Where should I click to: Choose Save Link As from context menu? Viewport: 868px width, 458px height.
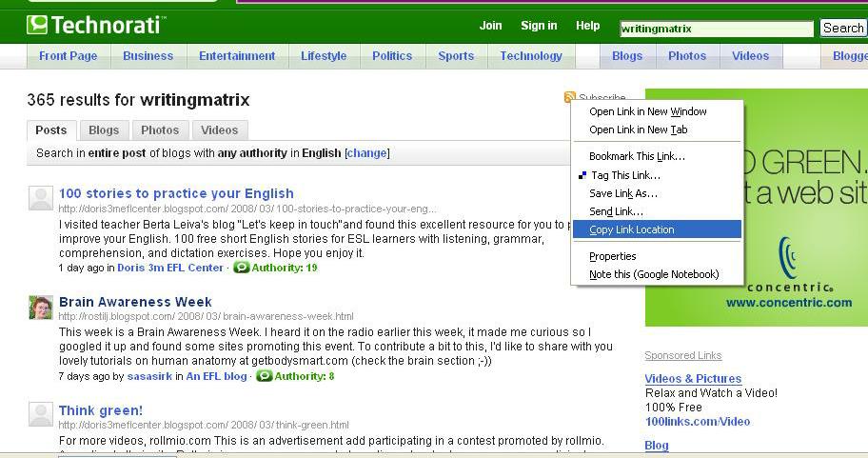657,193
